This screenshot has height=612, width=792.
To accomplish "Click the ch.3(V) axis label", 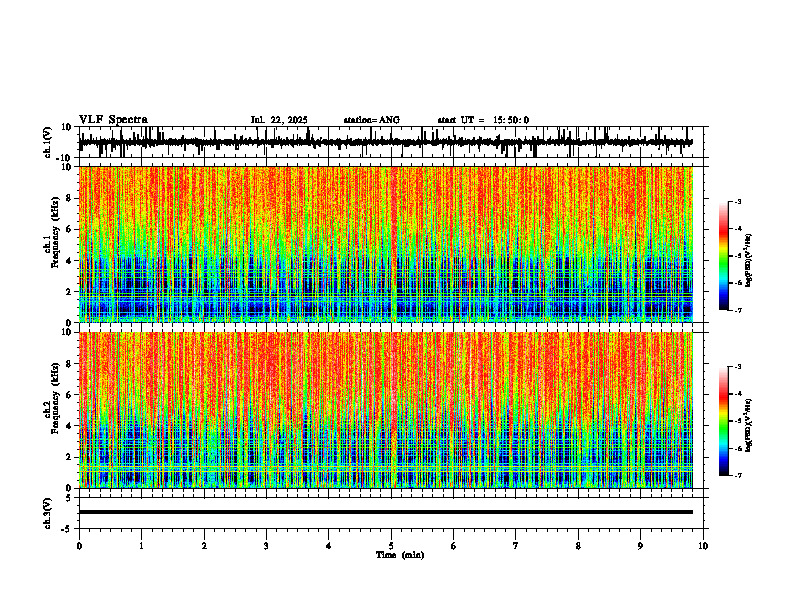I will point(48,514).
